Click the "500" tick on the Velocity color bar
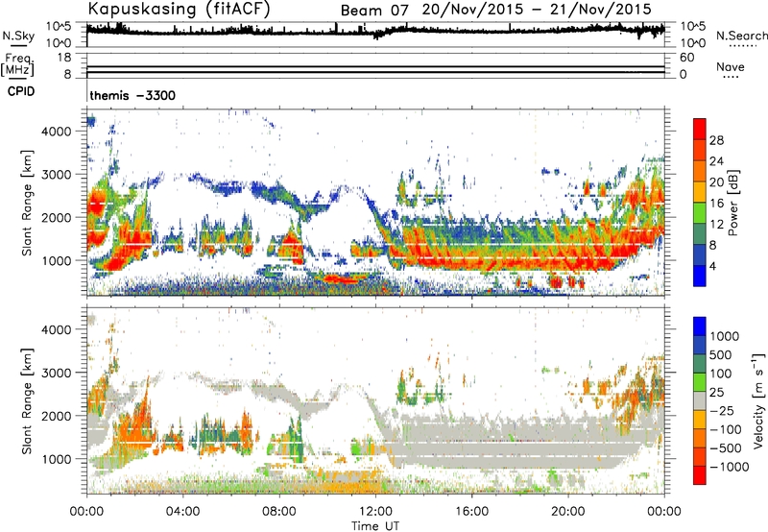 click(x=721, y=354)
